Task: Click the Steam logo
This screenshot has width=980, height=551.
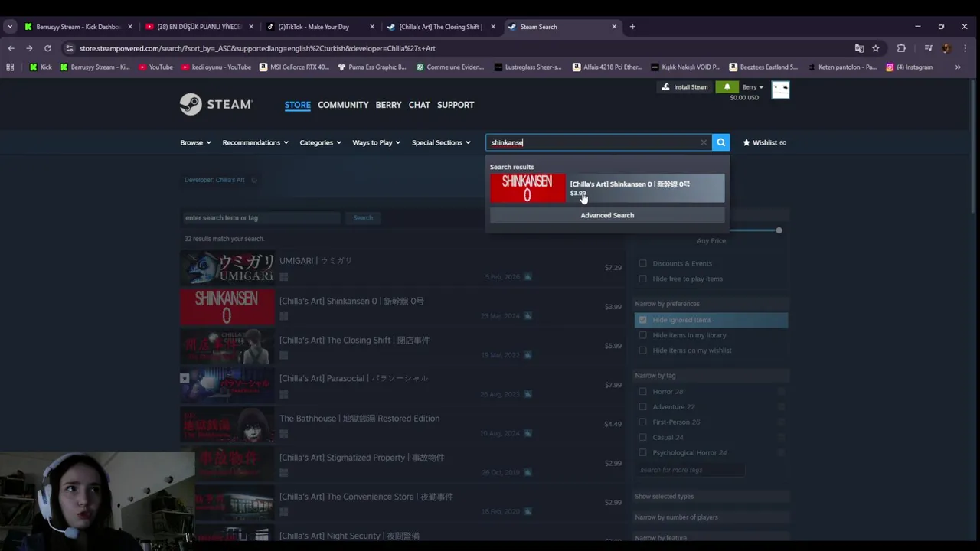Action: coord(216,104)
